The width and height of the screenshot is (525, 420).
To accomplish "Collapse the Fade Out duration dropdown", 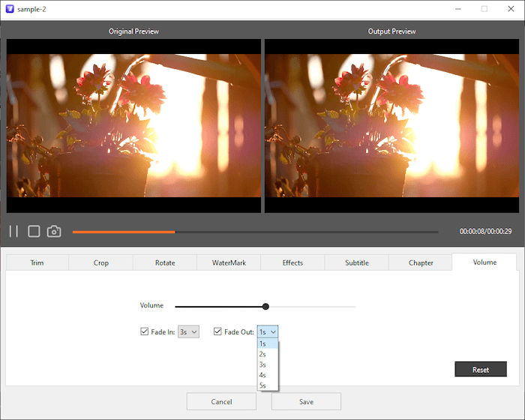I will 268,331.
